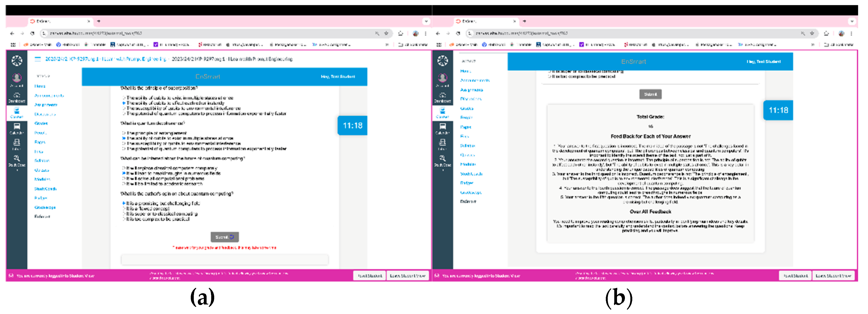The height and width of the screenshot is (314, 868).
Task: Click browser reload icon in panel (a)
Action: click(32, 33)
